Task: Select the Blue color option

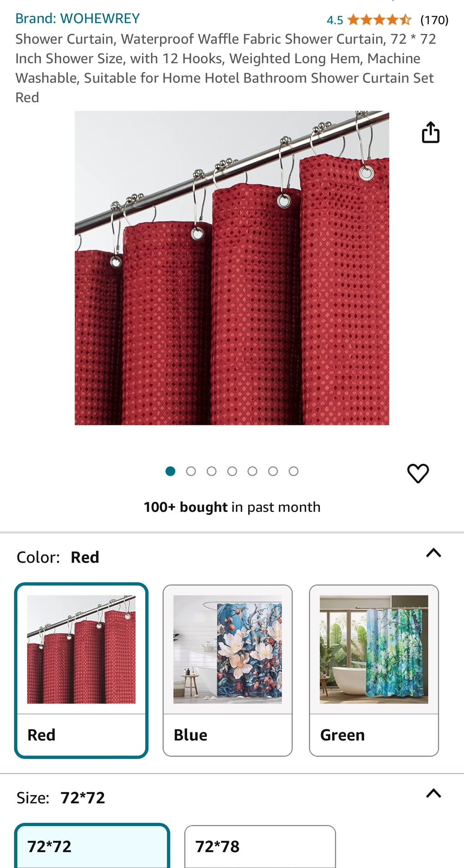Action: coord(227,670)
